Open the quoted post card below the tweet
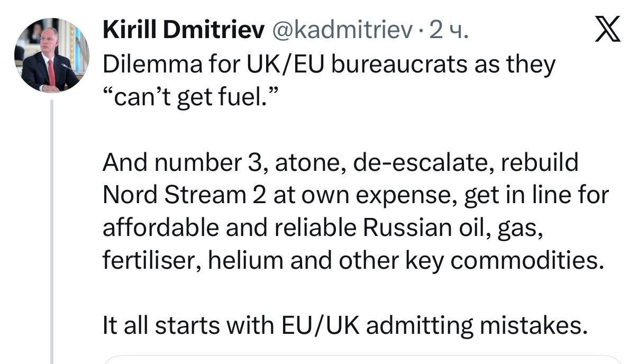Image resolution: width=638 pixels, height=364 pixels. pos(362,359)
